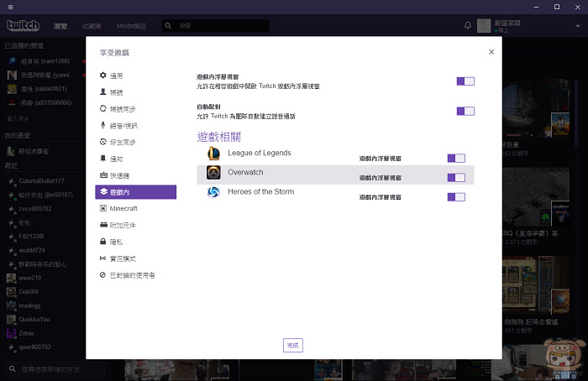Click the user profile avatar

(484, 25)
